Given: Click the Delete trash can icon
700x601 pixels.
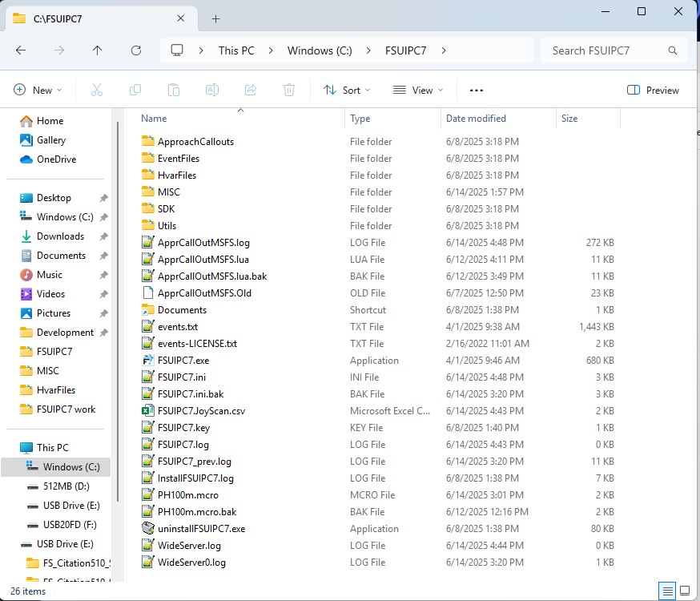Looking at the screenshot, I should pyautogui.click(x=289, y=91).
